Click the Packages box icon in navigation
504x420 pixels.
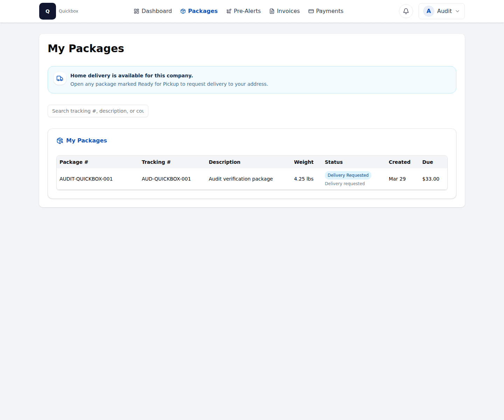pos(182,11)
